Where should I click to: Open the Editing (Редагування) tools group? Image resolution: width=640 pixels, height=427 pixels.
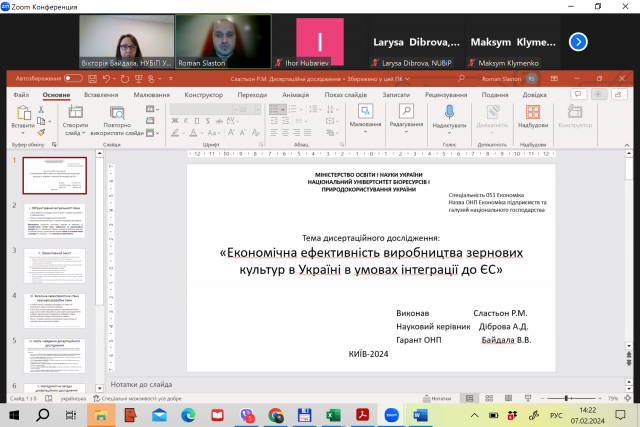point(406,112)
